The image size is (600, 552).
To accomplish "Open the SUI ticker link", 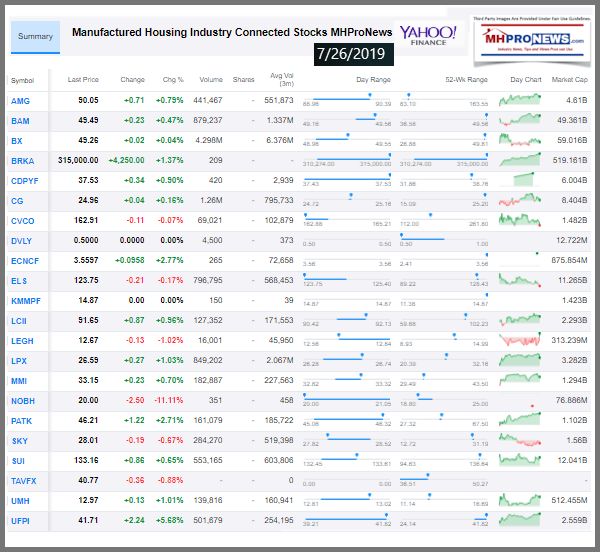I will [x=18, y=461].
